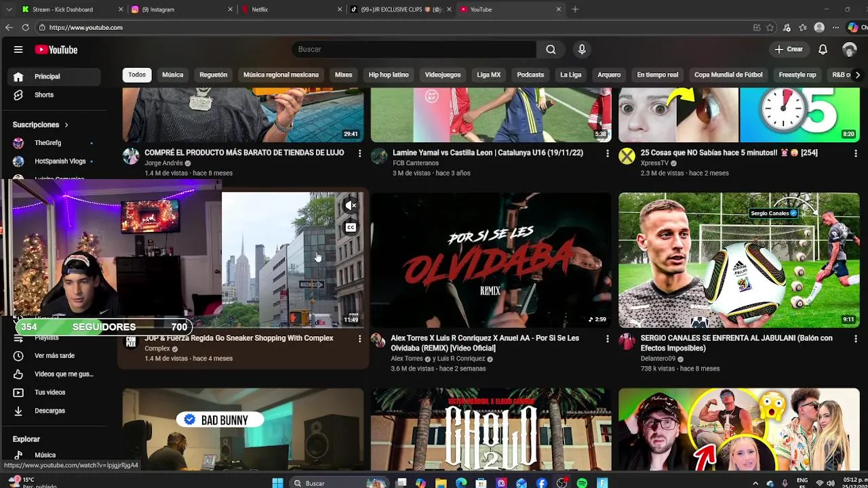Open SERGIO CANALES SE ENFRENTA AL JABULANI title
This screenshot has width=868, height=488.
[x=736, y=344]
